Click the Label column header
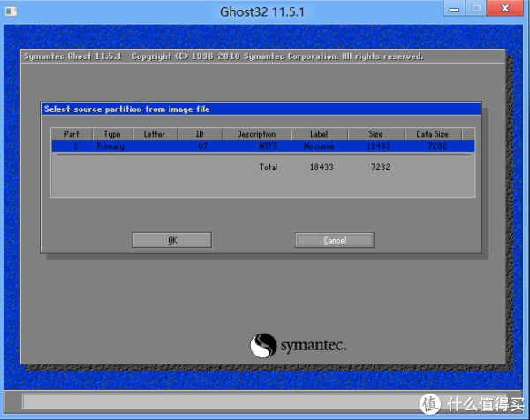This screenshot has height=420, width=530. (319, 134)
